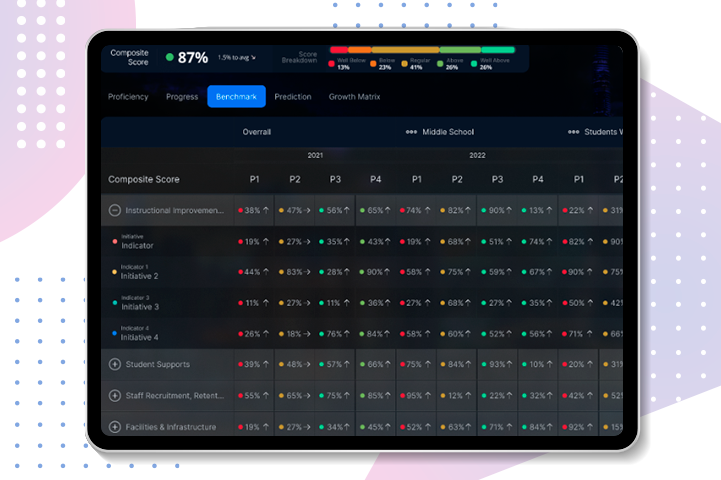Expand the Facilities & Infrastructure row
This screenshot has width=721, height=480.
[x=115, y=427]
